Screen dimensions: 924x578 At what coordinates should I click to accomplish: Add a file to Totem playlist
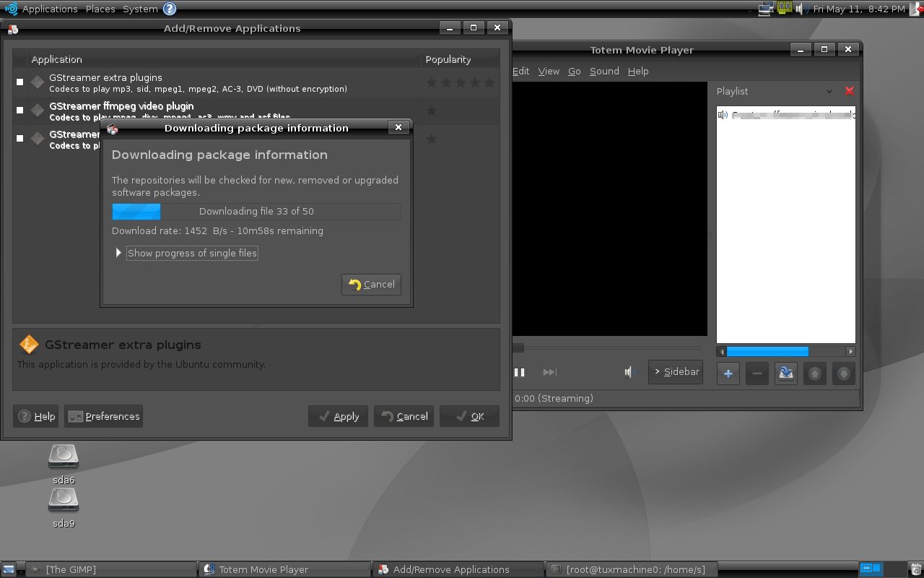tap(728, 374)
